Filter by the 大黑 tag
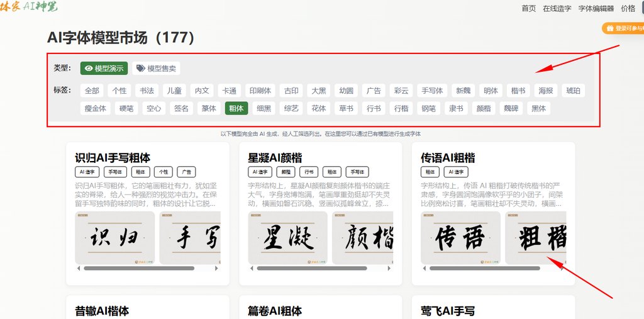Image resolution: width=644 pixels, height=319 pixels. tap(319, 91)
